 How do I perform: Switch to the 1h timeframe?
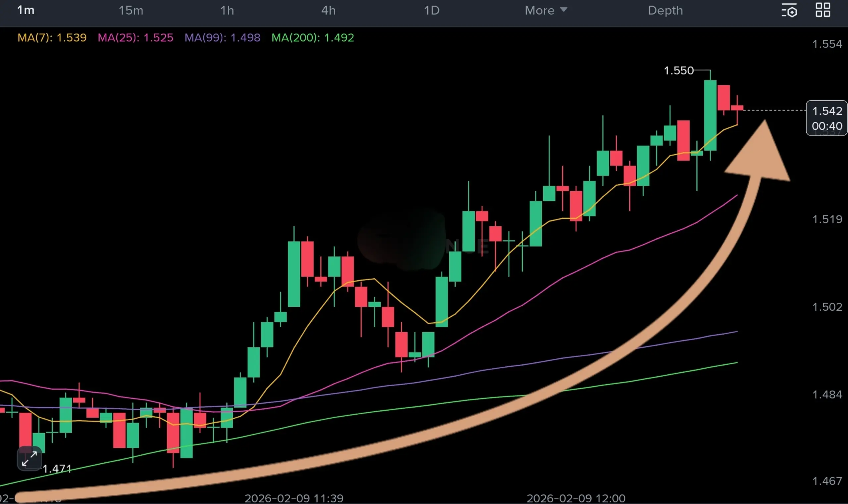(227, 11)
